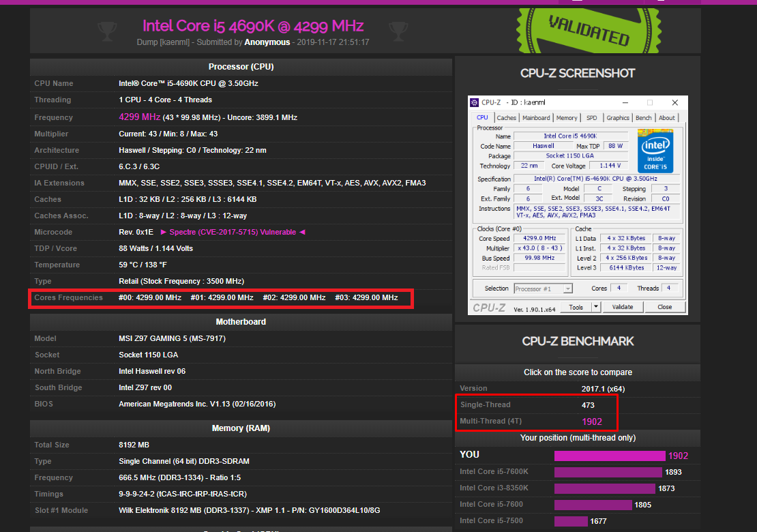
Task: Click the trophy icon left of the title
Action: (x=107, y=31)
